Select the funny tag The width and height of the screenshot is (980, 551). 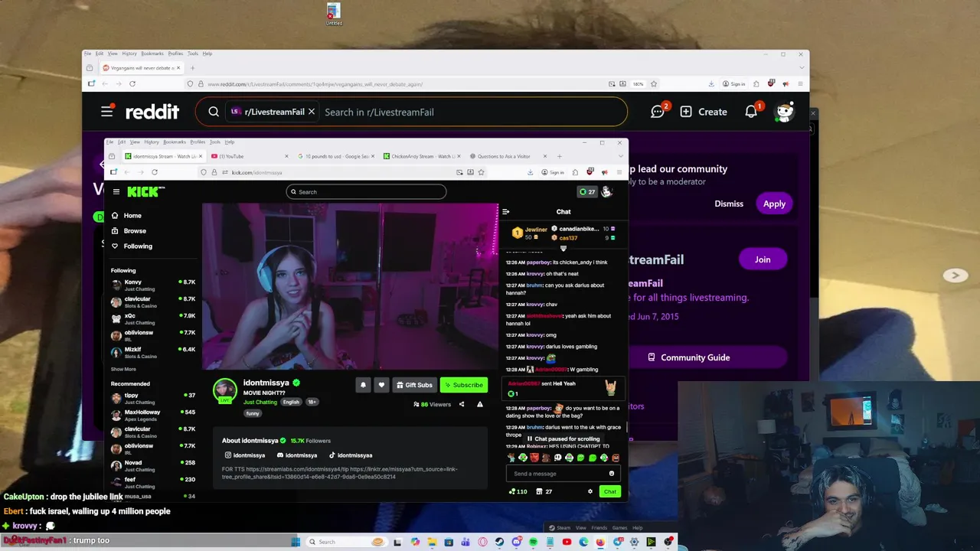pos(253,413)
